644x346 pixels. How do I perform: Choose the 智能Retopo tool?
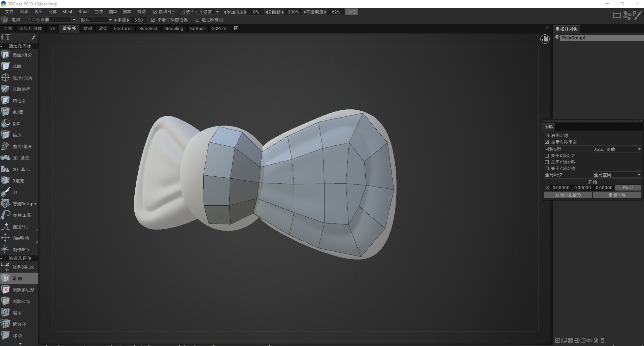click(24, 204)
